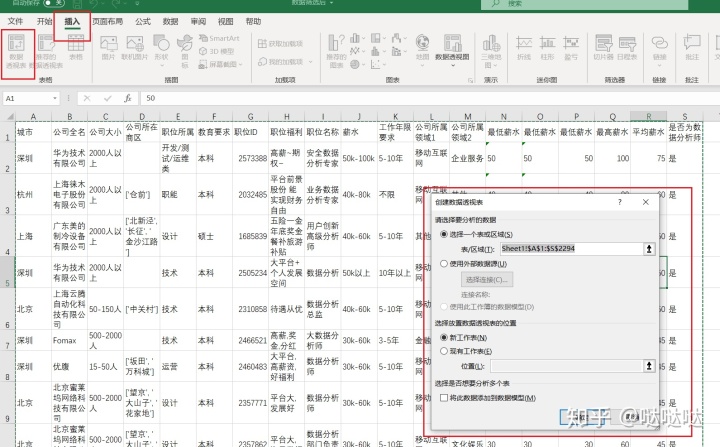This screenshot has height=447, width=720.
Task: Click the dialog Help question mark button
Action: tap(620, 202)
